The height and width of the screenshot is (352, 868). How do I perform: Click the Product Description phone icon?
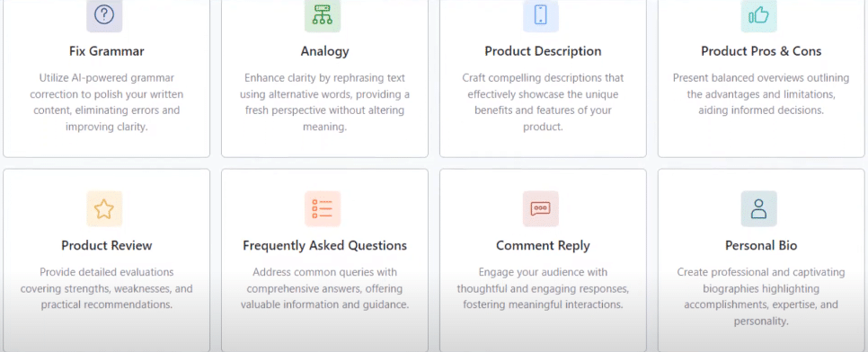(541, 15)
